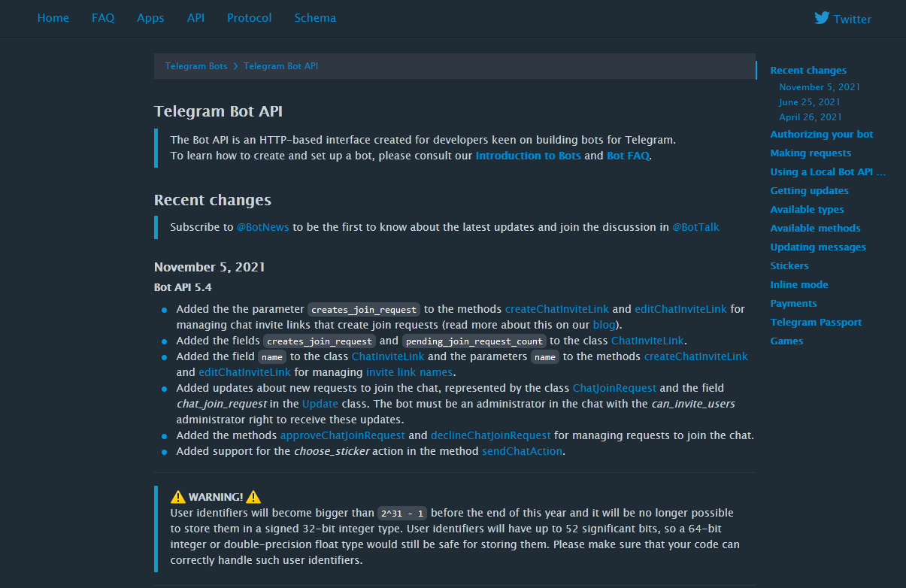The height and width of the screenshot is (588, 906).
Task: Open the Apps navigation item
Action: [x=150, y=18]
